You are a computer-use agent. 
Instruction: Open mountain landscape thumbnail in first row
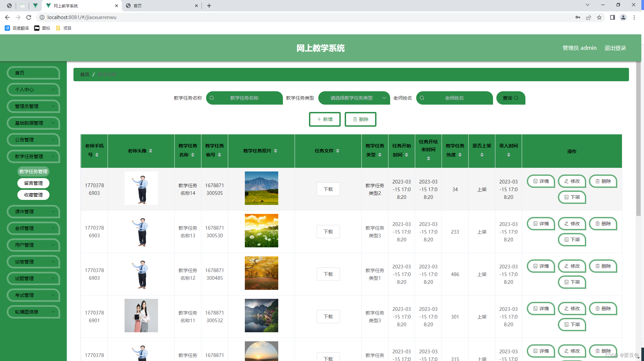point(261,188)
